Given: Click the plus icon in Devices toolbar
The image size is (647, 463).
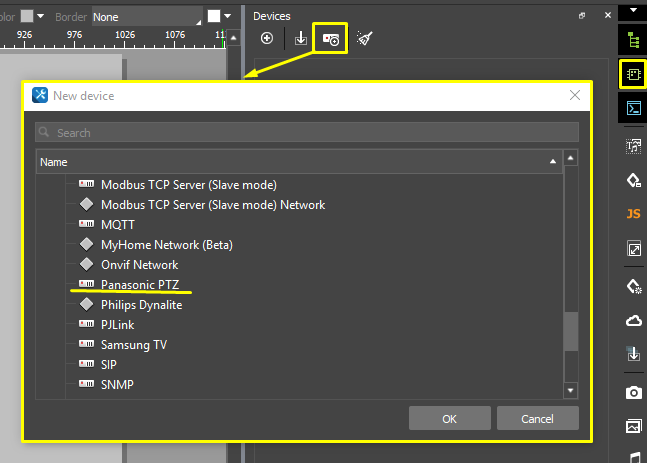Looking at the screenshot, I should click(x=267, y=38).
